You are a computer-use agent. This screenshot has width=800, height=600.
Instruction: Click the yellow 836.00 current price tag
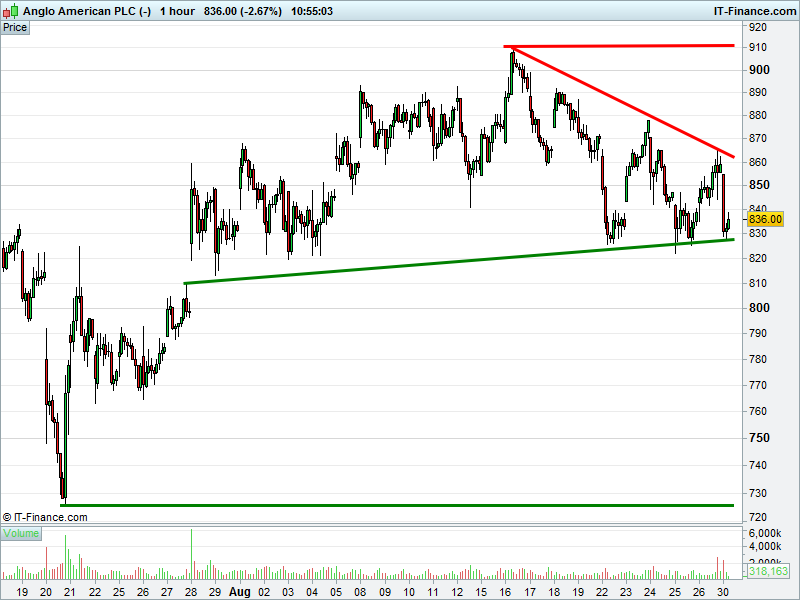(765, 219)
